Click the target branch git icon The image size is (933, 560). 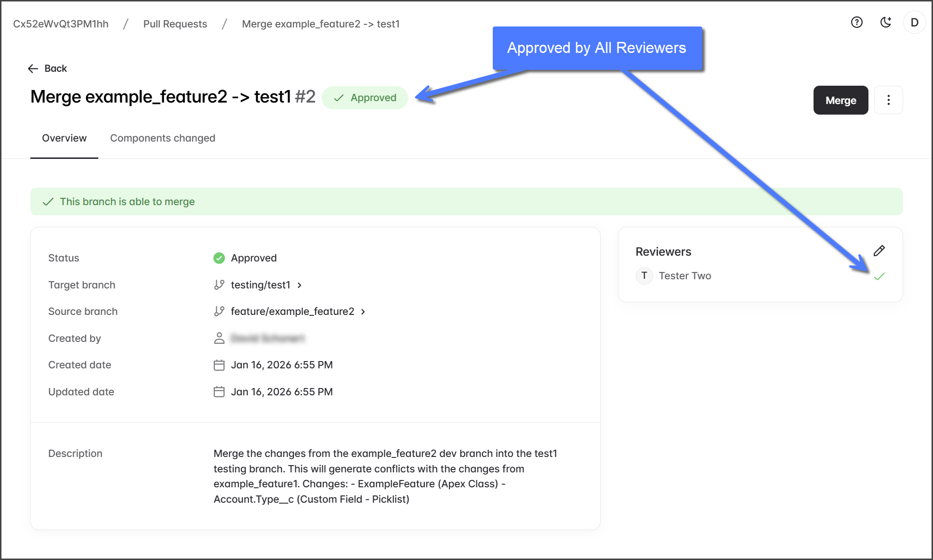coord(219,285)
